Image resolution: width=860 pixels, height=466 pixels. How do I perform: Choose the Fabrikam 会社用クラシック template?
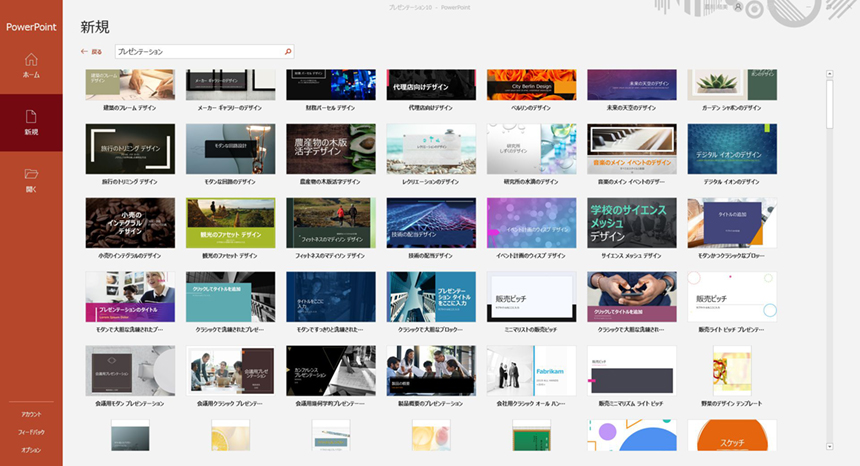coord(531,371)
